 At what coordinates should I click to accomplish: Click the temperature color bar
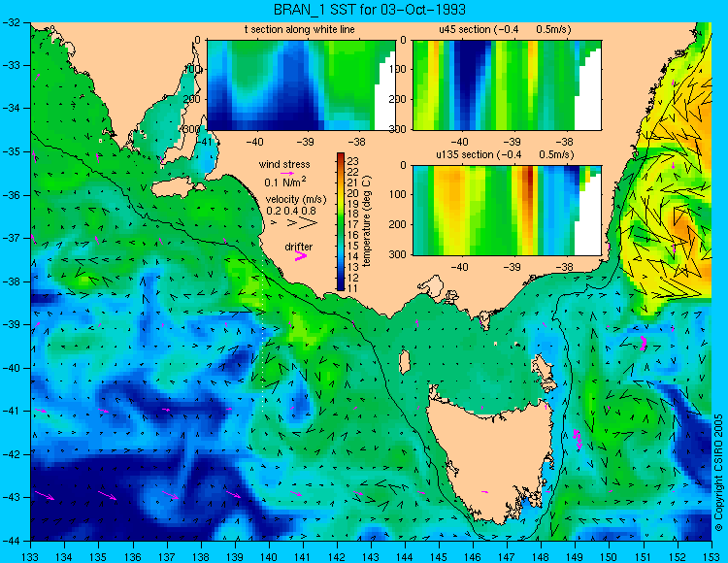[341, 222]
